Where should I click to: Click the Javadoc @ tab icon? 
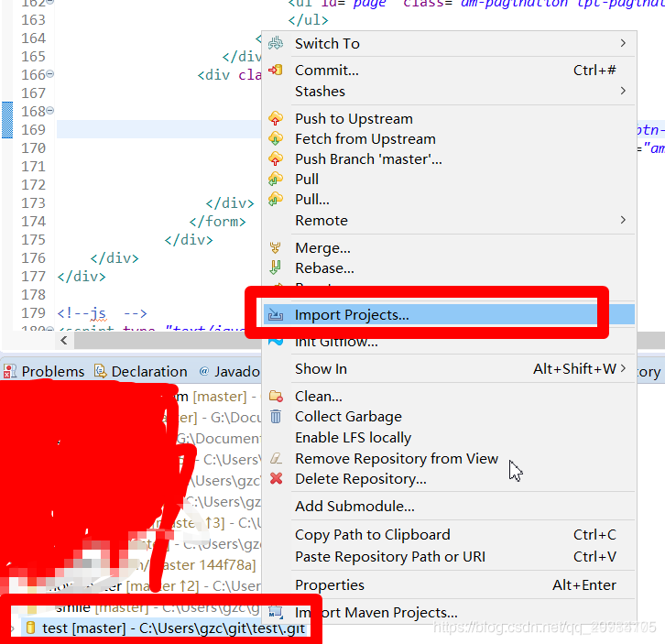pyautogui.click(x=204, y=371)
